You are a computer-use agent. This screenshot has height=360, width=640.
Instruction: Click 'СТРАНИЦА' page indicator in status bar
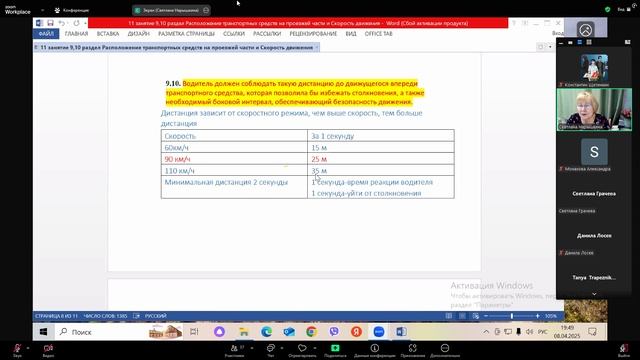[x=56, y=316]
